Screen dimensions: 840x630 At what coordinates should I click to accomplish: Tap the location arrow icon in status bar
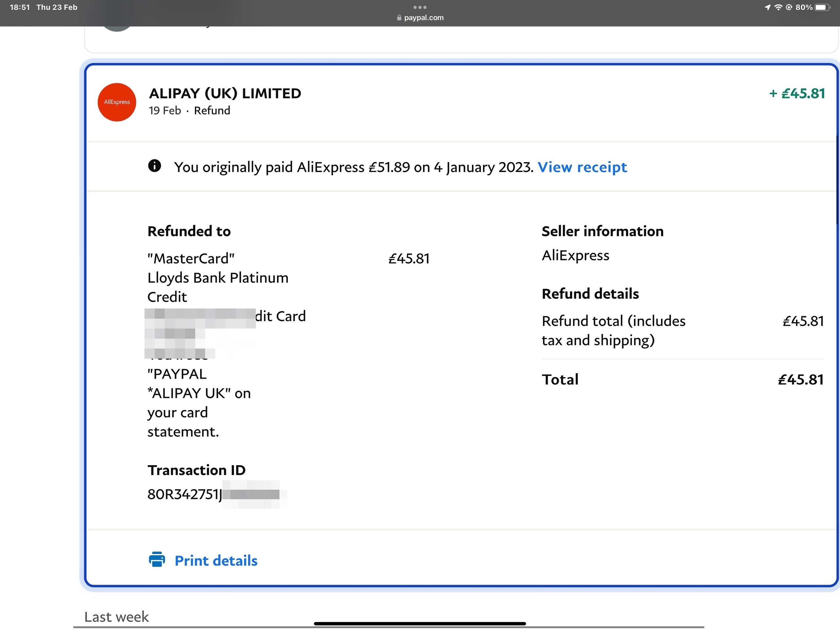[x=767, y=7]
